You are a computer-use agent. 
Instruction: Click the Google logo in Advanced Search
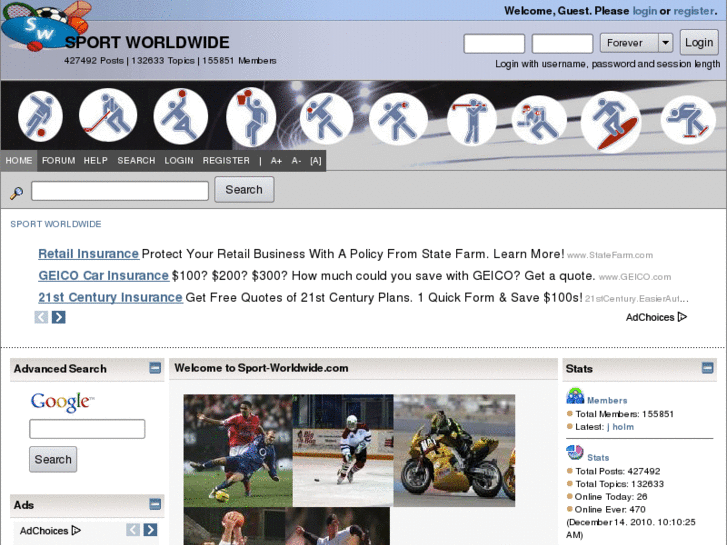(x=62, y=402)
